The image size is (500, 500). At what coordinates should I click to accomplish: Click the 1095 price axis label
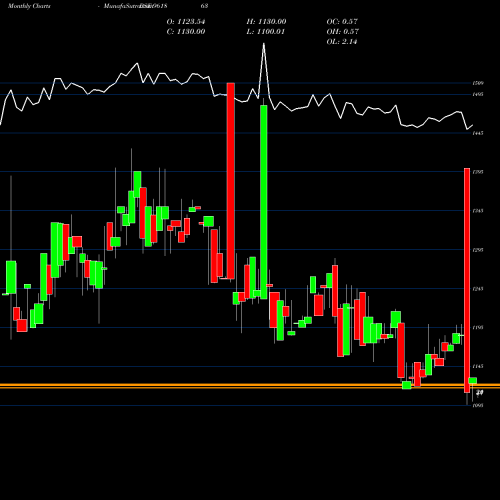click(x=478, y=405)
